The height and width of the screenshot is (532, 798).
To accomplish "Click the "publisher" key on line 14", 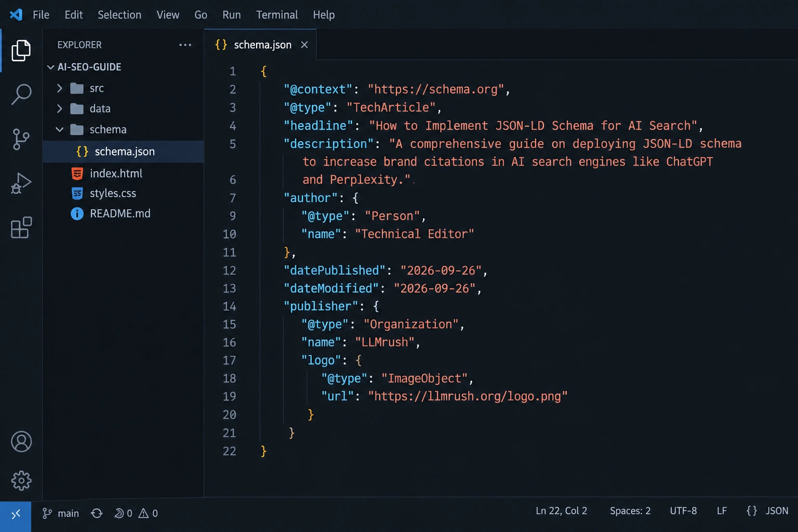I will 321,307.
